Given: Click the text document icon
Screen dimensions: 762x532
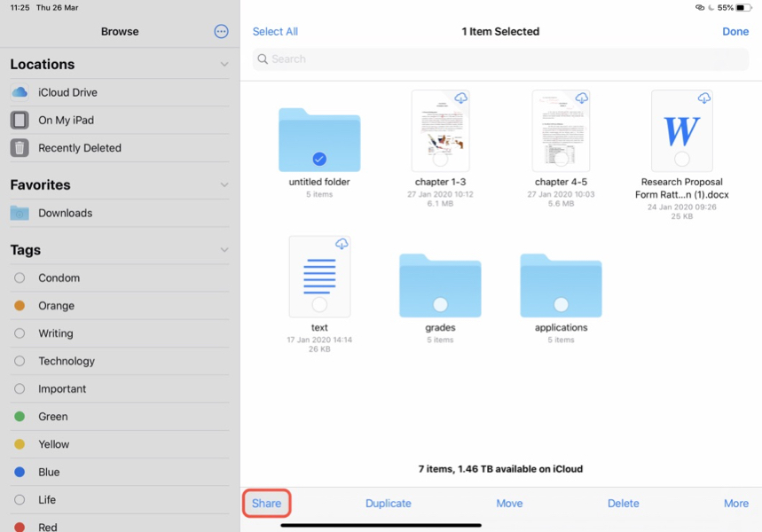Looking at the screenshot, I should pyautogui.click(x=319, y=277).
